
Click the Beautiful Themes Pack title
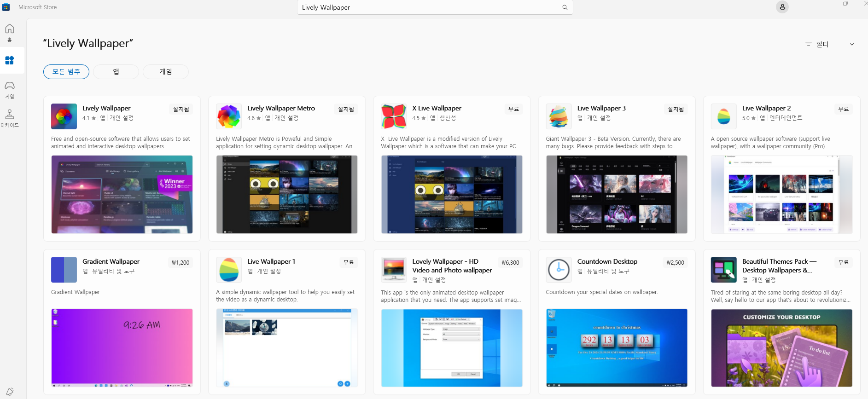(x=779, y=266)
